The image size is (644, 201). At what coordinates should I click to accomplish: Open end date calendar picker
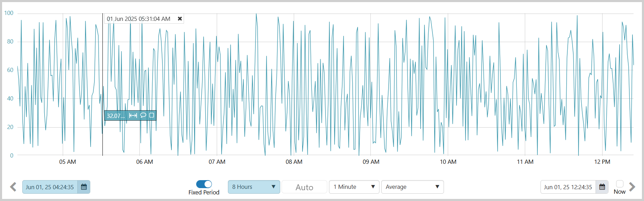[x=602, y=187]
